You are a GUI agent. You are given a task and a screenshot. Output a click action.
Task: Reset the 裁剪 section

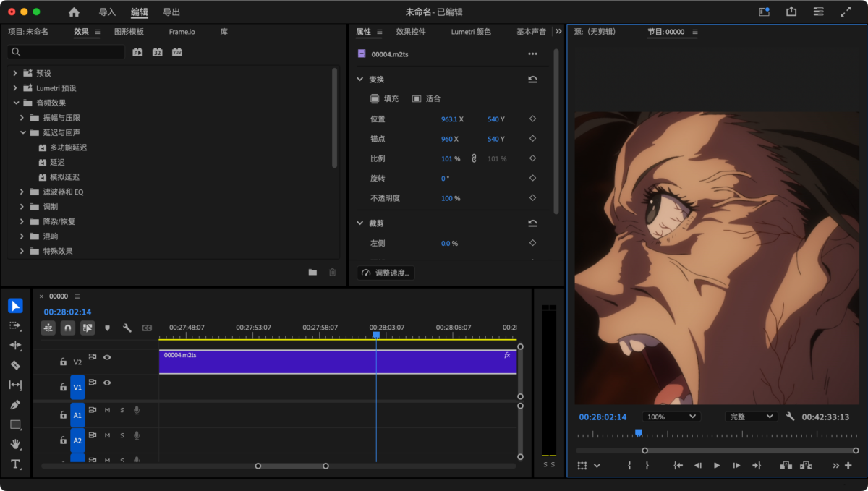[533, 223]
